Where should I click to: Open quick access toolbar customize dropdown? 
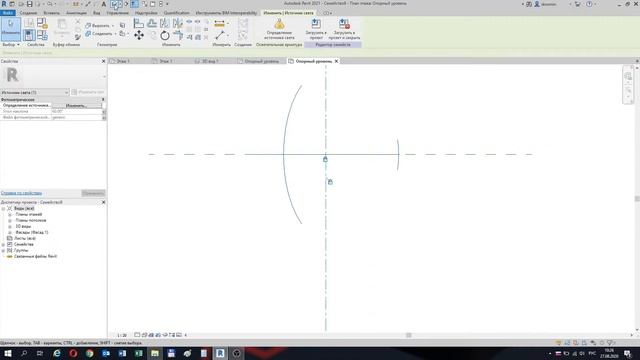167,4
